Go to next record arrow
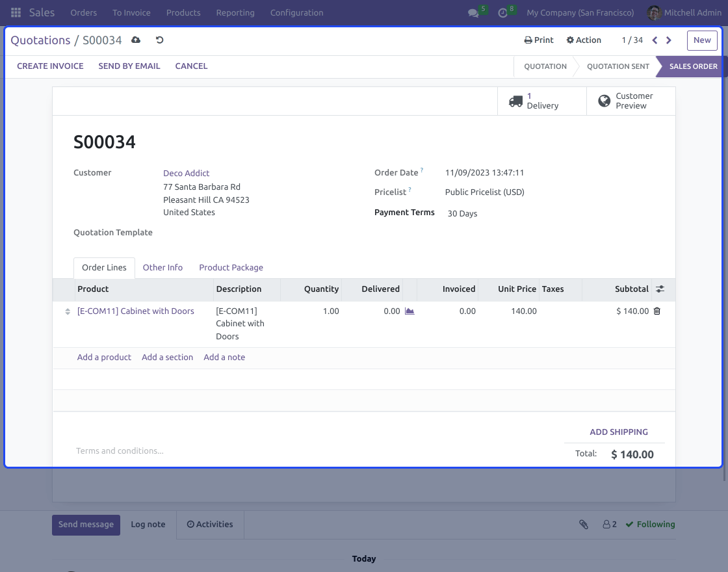The image size is (728, 572). pos(669,40)
